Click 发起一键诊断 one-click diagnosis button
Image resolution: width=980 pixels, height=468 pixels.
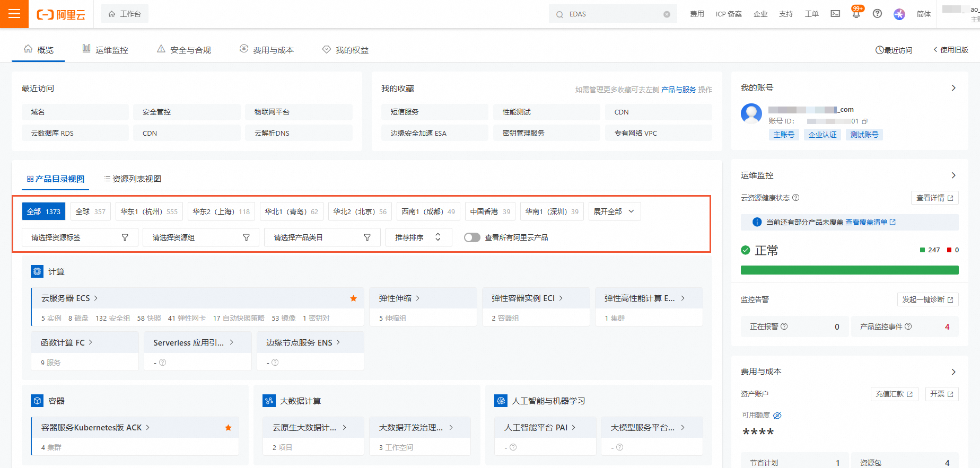coord(927,299)
